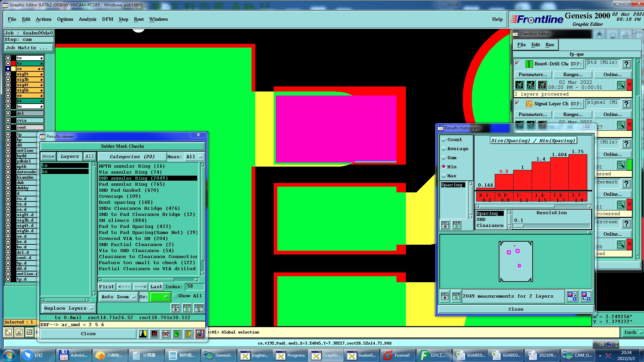Open the Meas All dropdown
The height and width of the screenshot is (362, 644).
(195, 157)
